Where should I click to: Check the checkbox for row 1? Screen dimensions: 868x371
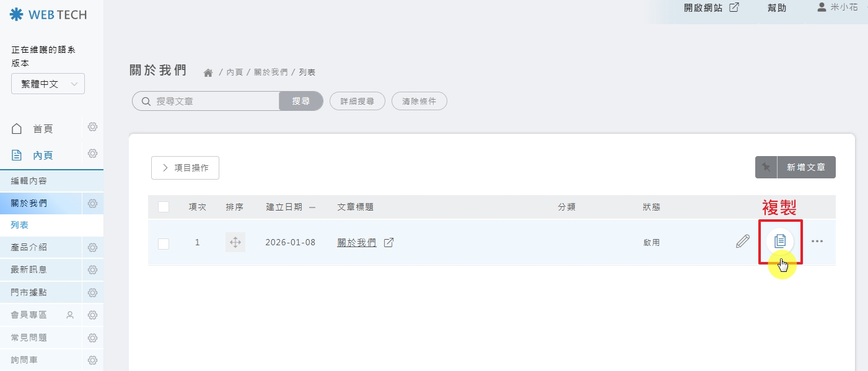pos(164,243)
